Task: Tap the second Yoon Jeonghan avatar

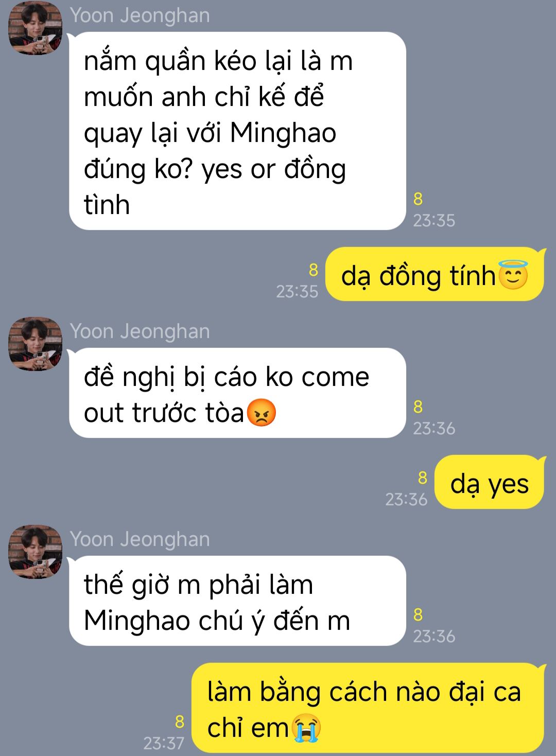Action: tap(35, 344)
